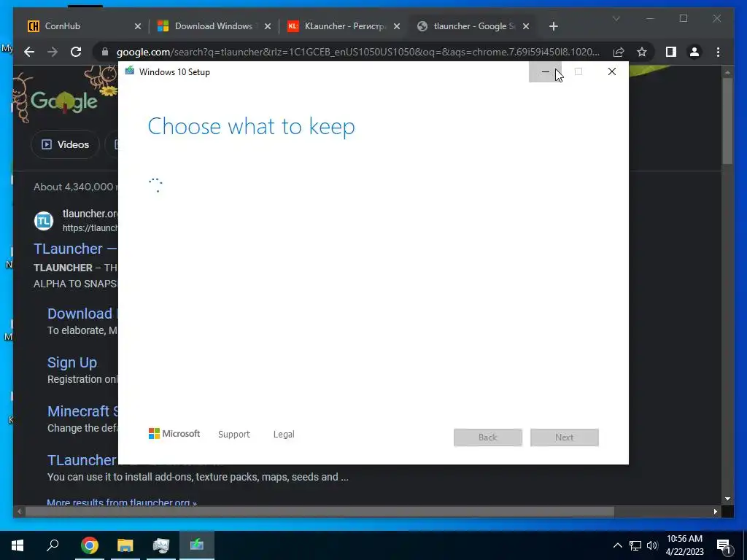Click the scroll right arrow of Chrome page
747x560 pixels.
(715, 512)
